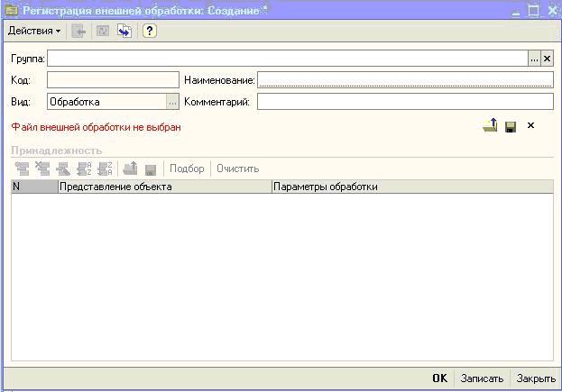Click Очистить in the table toolbar
562x392 pixels.
tap(237, 169)
